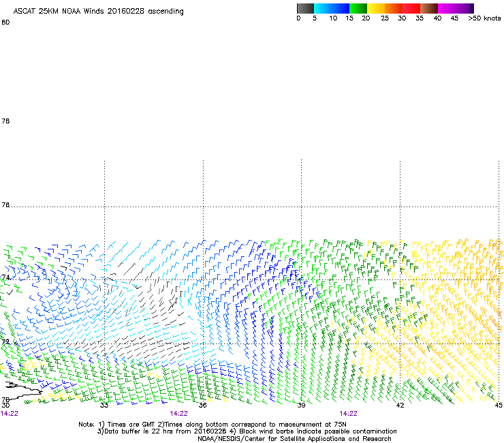
Task: Click the longitude label '36' on the bottom axis
Action: [202, 405]
